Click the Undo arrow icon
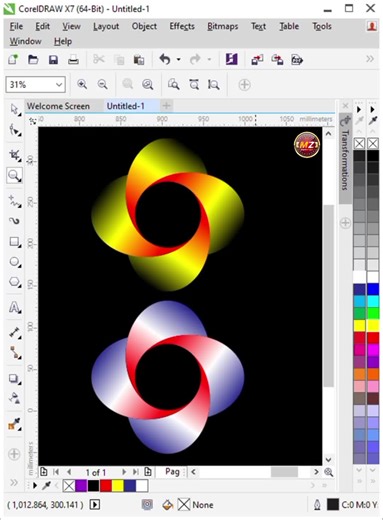The image size is (383, 520). (x=165, y=60)
